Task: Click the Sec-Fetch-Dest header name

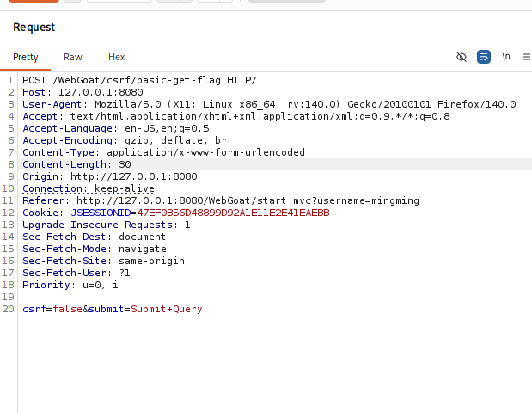Action: click(x=64, y=237)
